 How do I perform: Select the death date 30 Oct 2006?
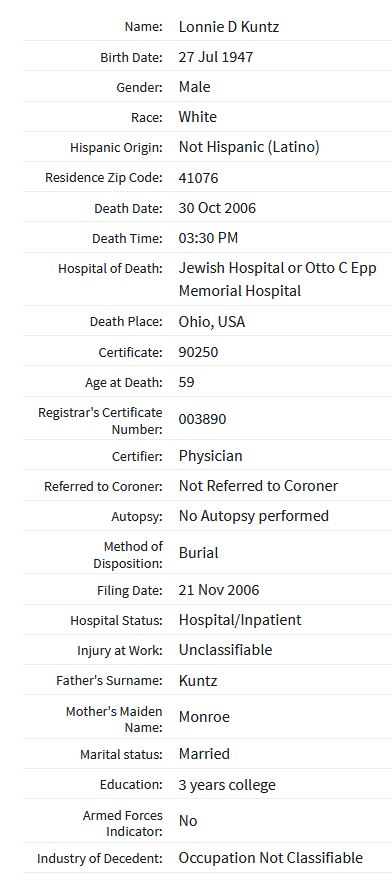coord(217,208)
